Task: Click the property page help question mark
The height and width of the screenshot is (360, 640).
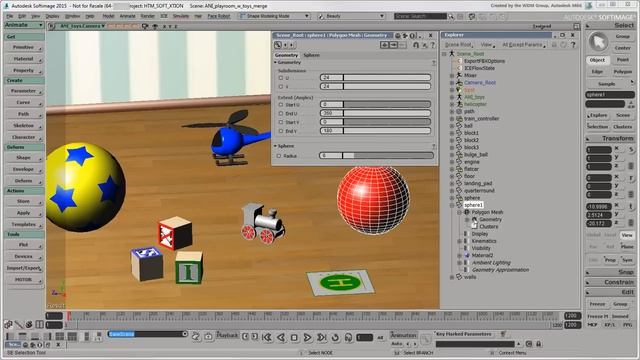Action: click(432, 45)
